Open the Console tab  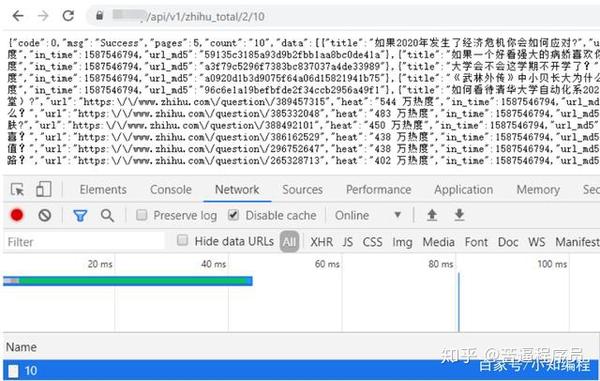[171, 189]
